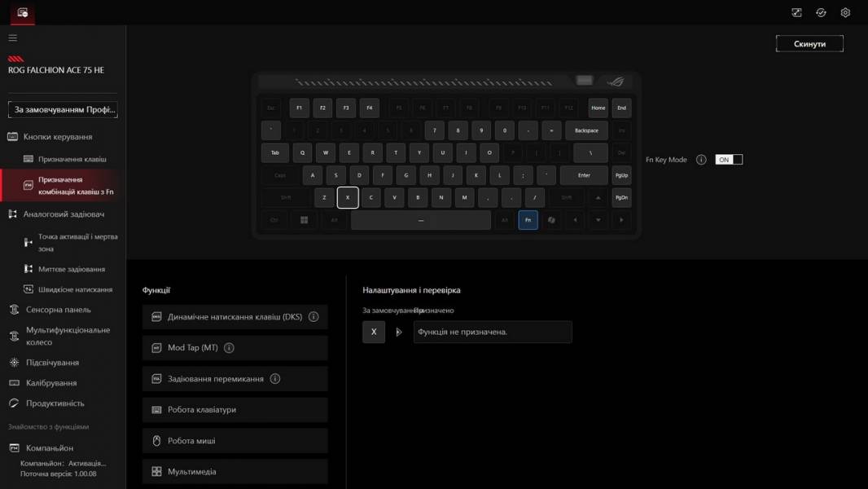Select the Мультимедіа function
Viewport: 868px width, 489px height.
(x=235, y=472)
